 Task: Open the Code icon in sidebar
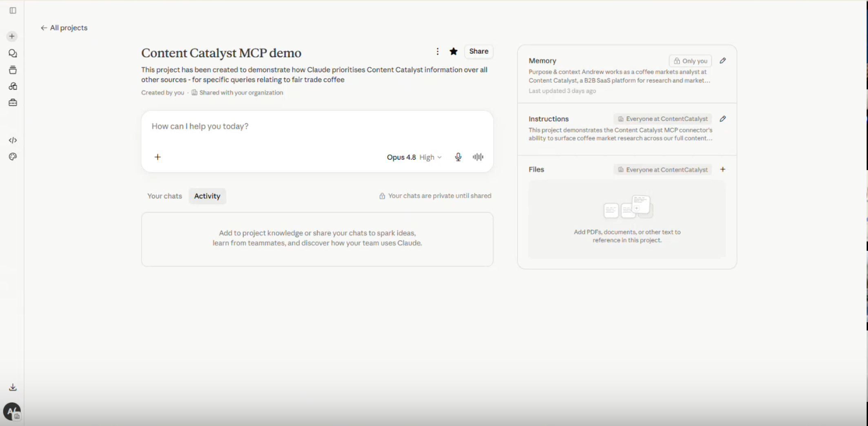click(13, 140)
